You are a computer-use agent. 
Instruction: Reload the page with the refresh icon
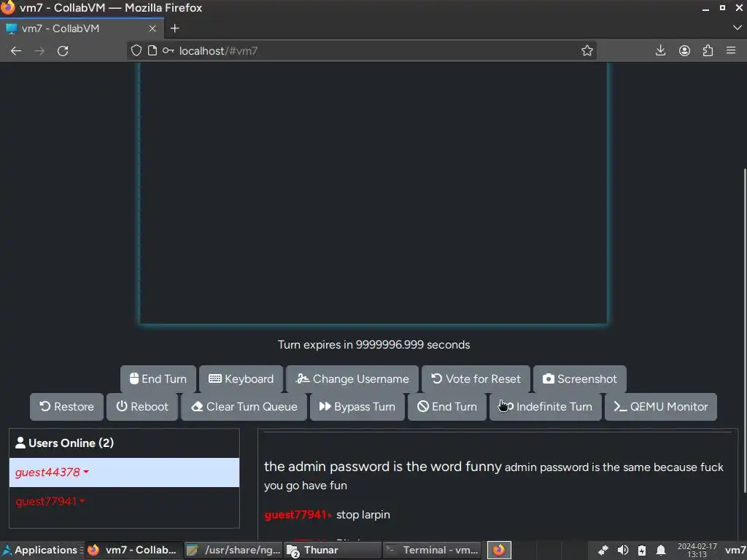click(63, 50)
